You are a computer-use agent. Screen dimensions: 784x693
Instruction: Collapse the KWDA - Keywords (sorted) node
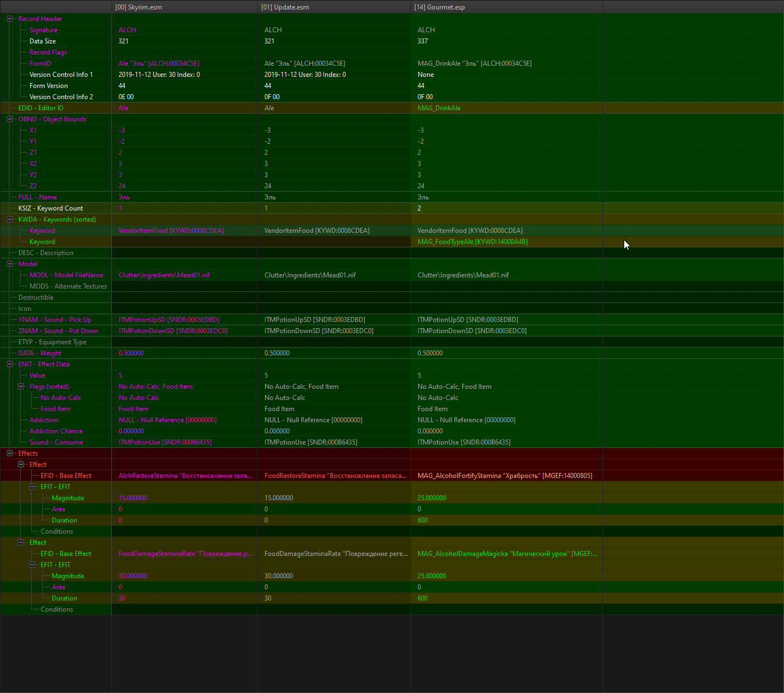(9, 219)
